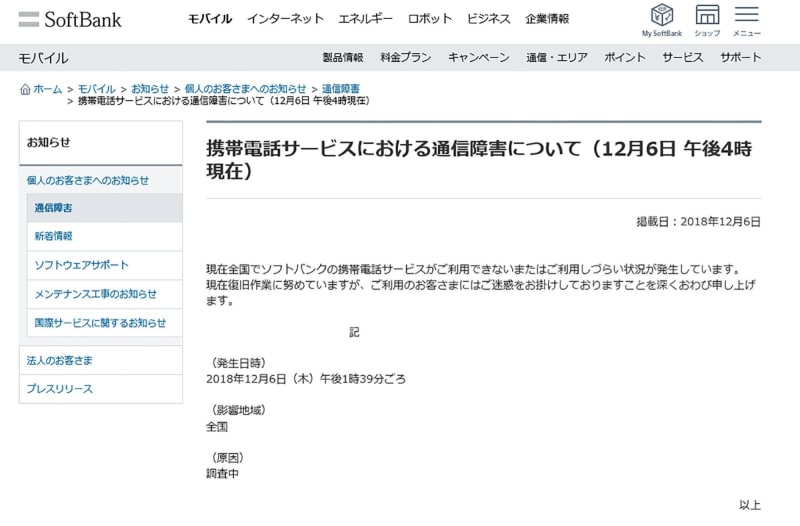This screenshot has height=526, width=800.
Task: Open サービス submenu item
Action: (682, 57)
